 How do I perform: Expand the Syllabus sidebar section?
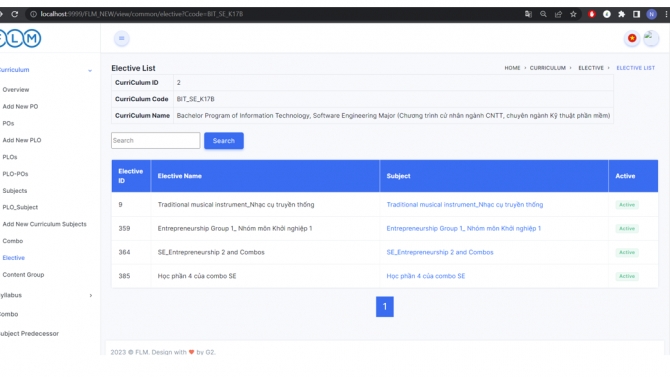tap(46, 295)
